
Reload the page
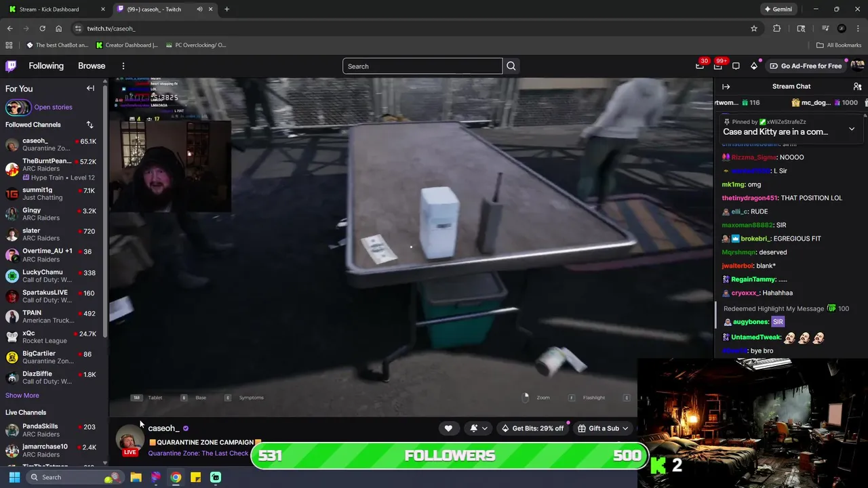[42, 28]
